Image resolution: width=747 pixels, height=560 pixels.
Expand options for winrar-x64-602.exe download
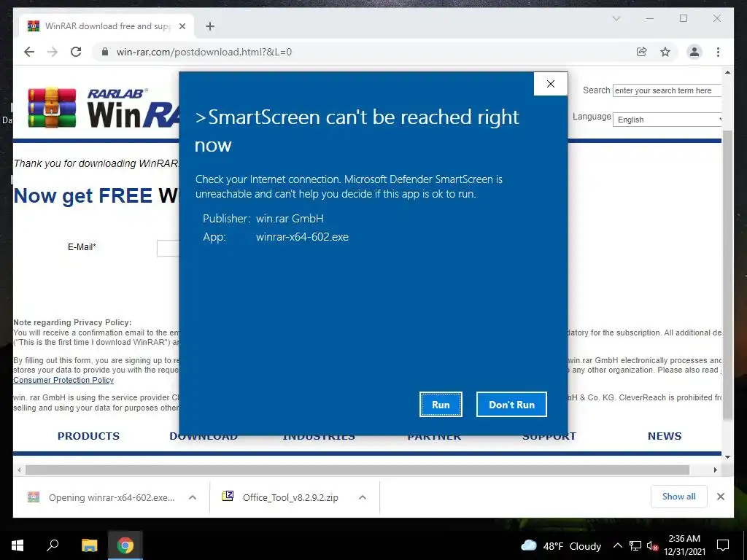point(193,497)
